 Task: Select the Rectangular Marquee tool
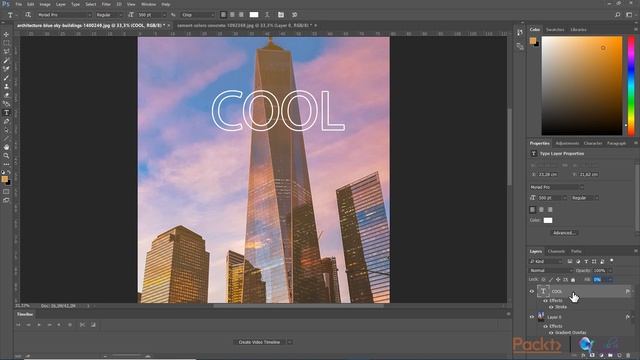click(x=6, y=43)
